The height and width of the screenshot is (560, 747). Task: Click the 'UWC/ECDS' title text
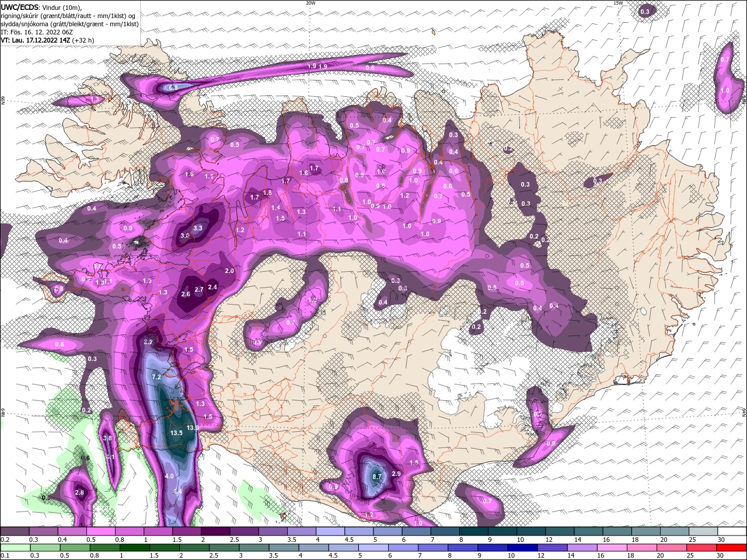[x=19, y=6]
